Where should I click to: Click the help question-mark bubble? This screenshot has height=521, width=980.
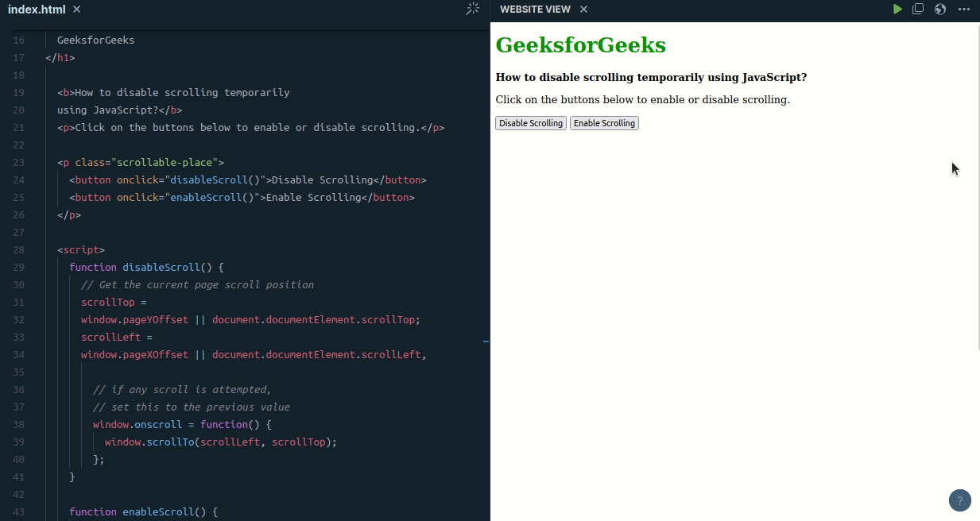coord(959,500)
